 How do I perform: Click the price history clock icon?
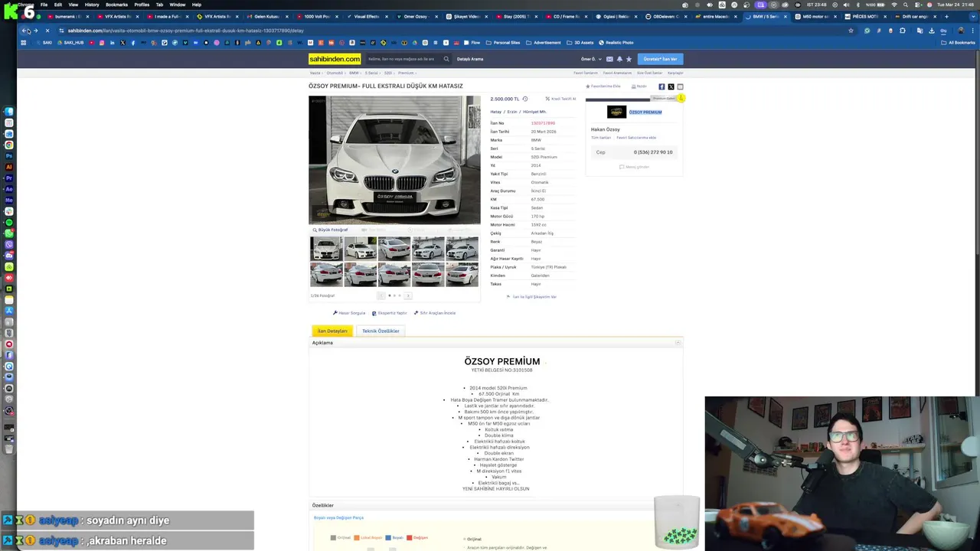click(x=524, y=99)
